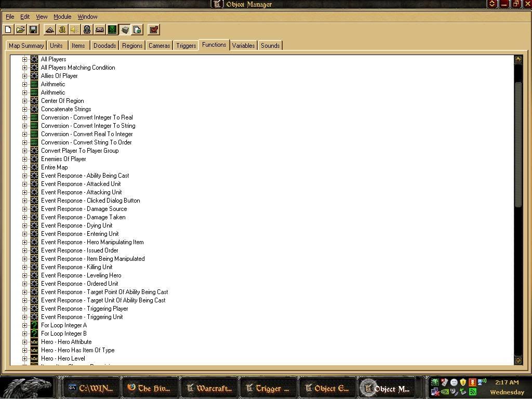
Task: Switch to the Regions tab
Action: coord(132,46)
